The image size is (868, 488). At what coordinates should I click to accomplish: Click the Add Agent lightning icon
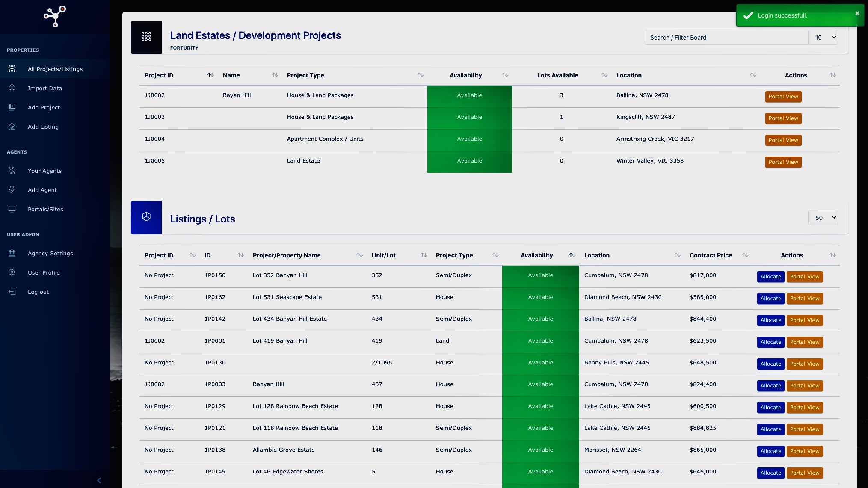click(12, 189)
